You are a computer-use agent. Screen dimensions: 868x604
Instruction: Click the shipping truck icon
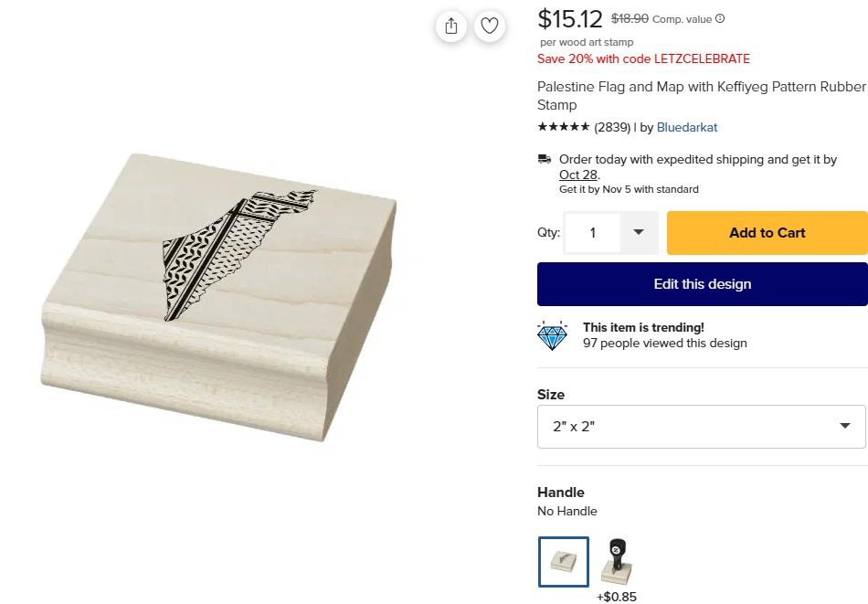pyautogui.click(x=545, y=160)
